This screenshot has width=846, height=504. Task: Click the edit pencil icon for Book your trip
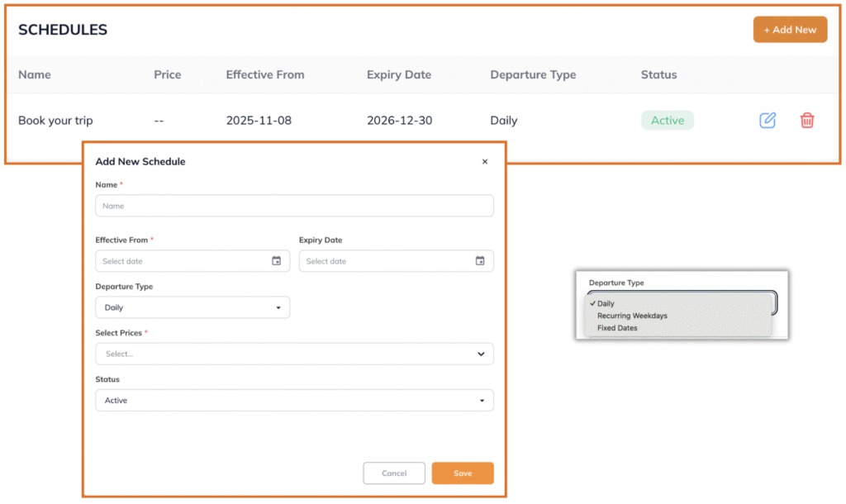(x=768, y=121)
